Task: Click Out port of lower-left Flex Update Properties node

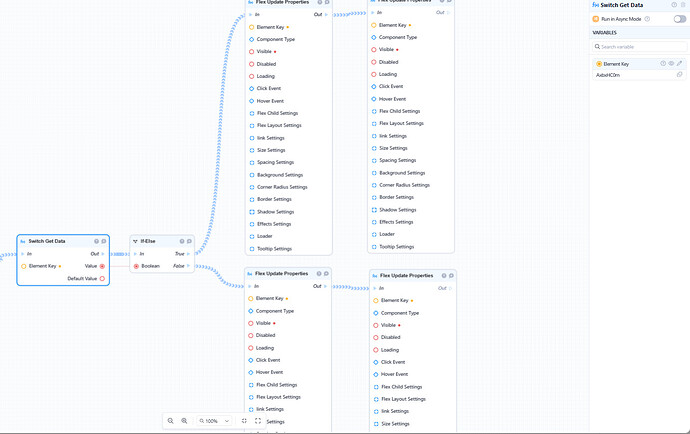Action: (326, 287)
